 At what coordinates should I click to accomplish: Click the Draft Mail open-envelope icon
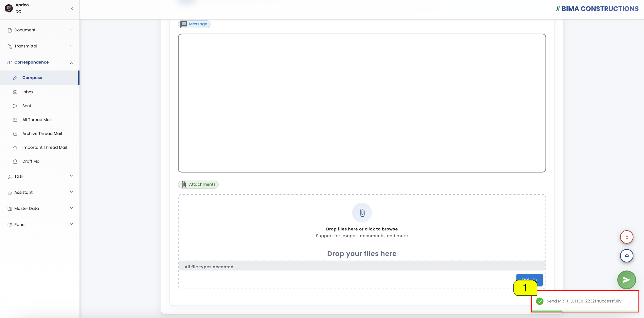[15, 162]
